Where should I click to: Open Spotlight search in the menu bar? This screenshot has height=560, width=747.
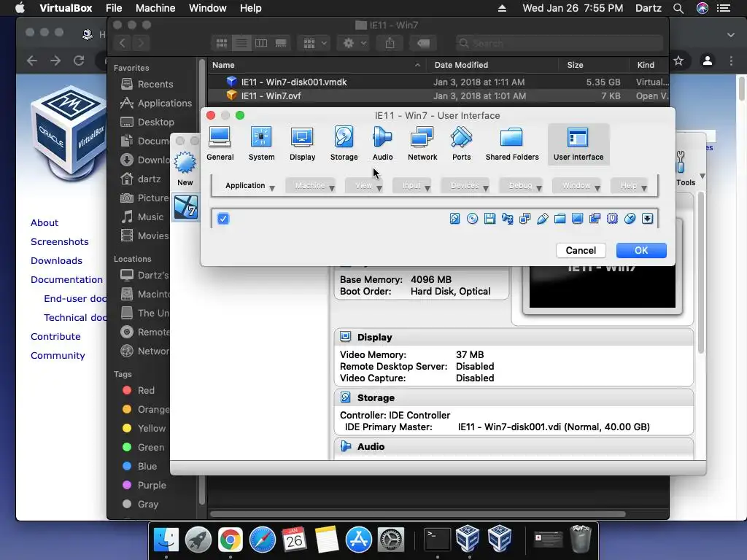pyautogui.click(x=678, y=8)
